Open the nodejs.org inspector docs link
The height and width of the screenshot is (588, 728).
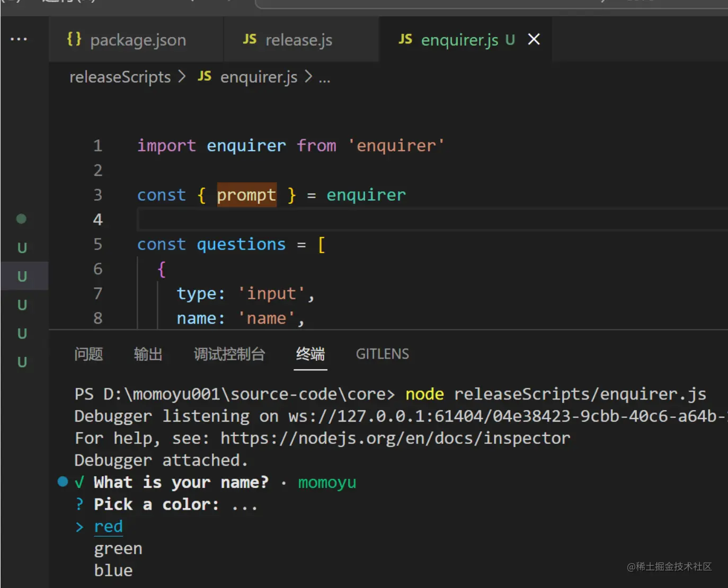(x=395, y=438)
